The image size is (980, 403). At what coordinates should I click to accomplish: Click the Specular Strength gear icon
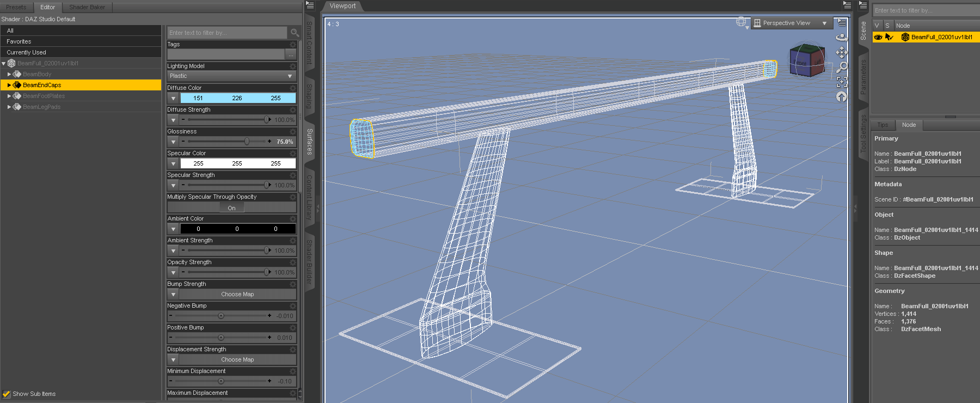click(x=293, y=175)
